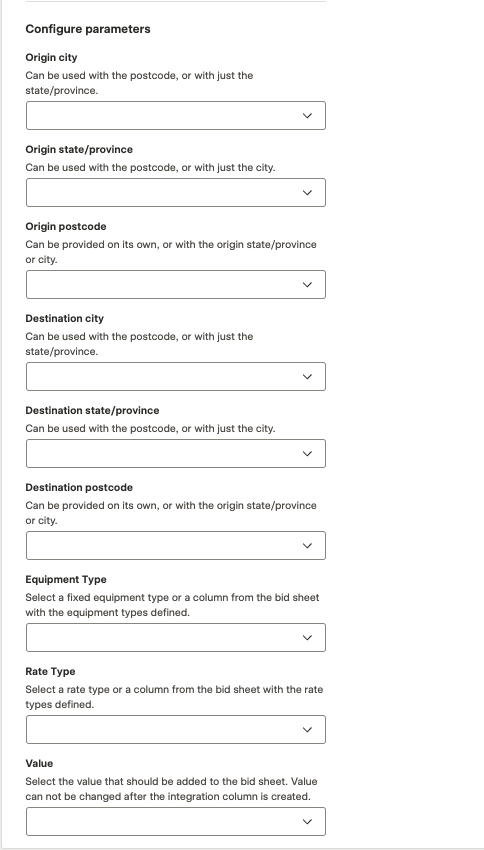Open the Equipment Type dropdown
Viewport: 484px width, 850px height.
176,638
